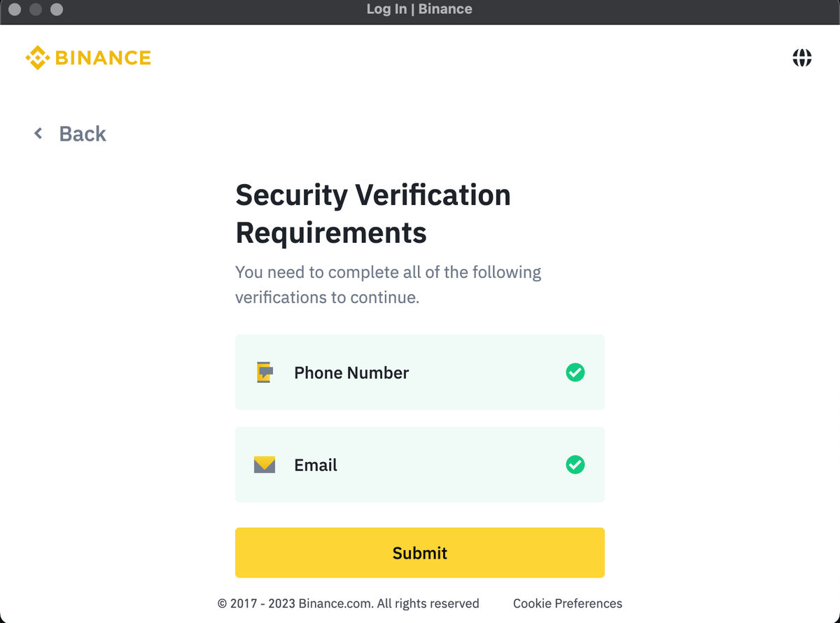Minimize the window with the yellow traffic light
Viewport: 840px width, 623px height.
pos(36,10)
